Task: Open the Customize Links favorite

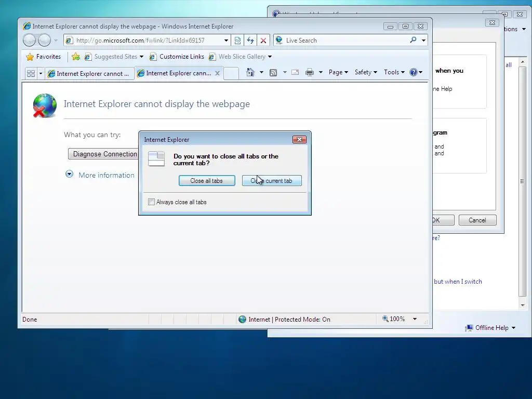Action: point(177,57)
